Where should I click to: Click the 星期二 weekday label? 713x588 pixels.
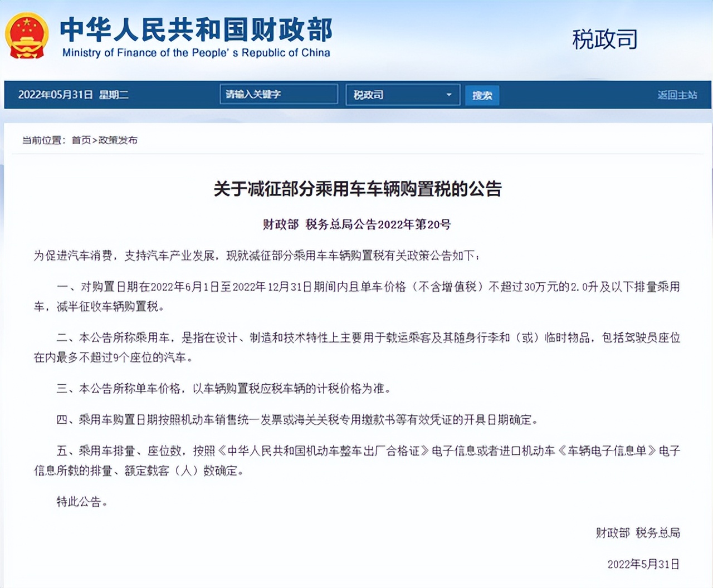pyautogui.click(x=115, y=95)
